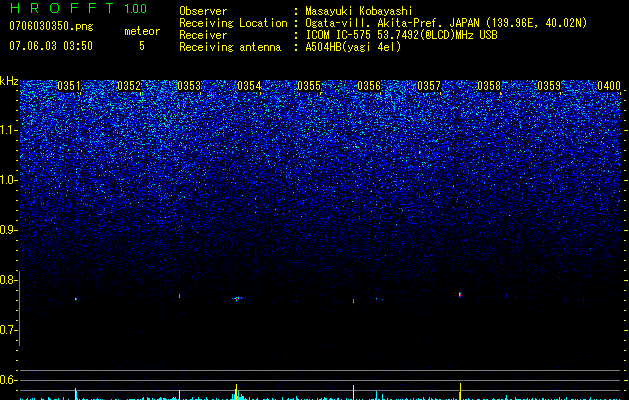Click the 0356 time marker
The image size is (629, 400).
click(369, 86)
